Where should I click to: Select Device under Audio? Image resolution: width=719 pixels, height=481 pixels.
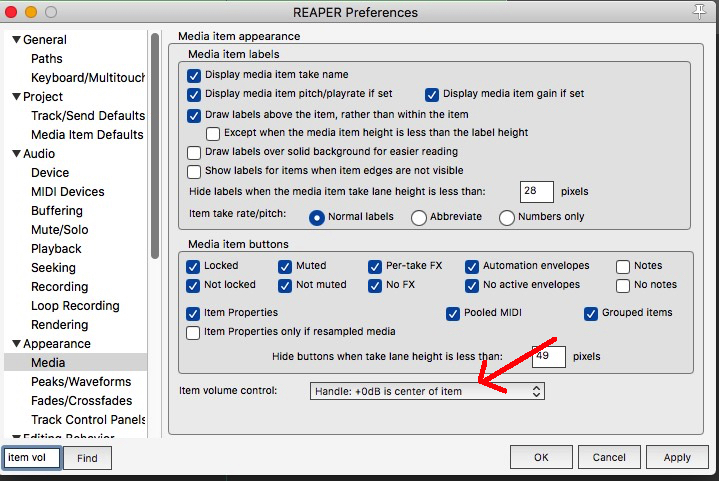(50, 173)
